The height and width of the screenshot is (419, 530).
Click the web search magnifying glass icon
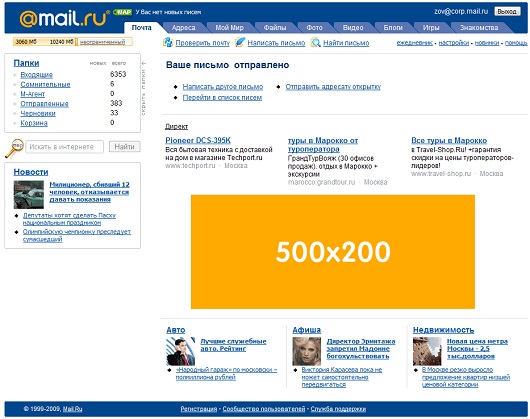14,148
